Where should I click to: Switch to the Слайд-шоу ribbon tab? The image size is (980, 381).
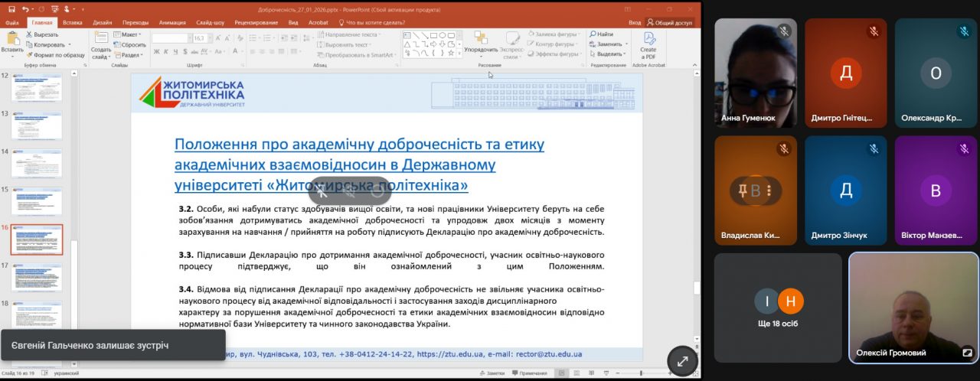pyautogui.click(x=211, y=23)
